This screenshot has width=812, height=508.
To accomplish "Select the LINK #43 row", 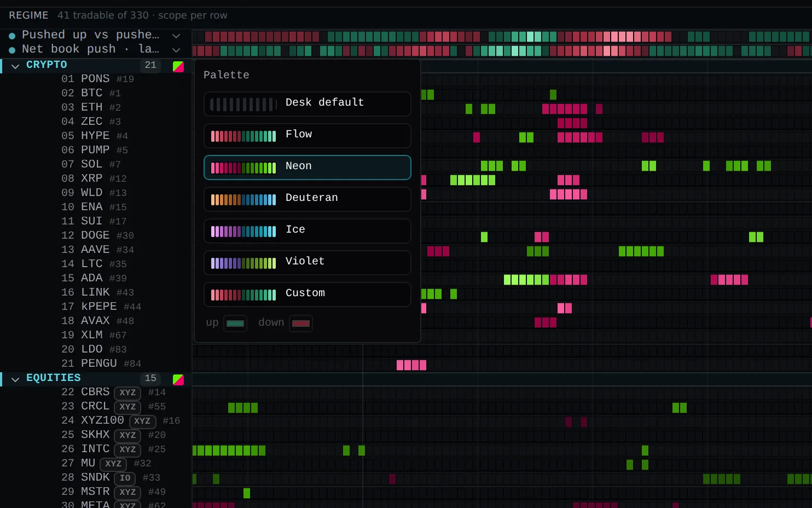I will (96, 292).
